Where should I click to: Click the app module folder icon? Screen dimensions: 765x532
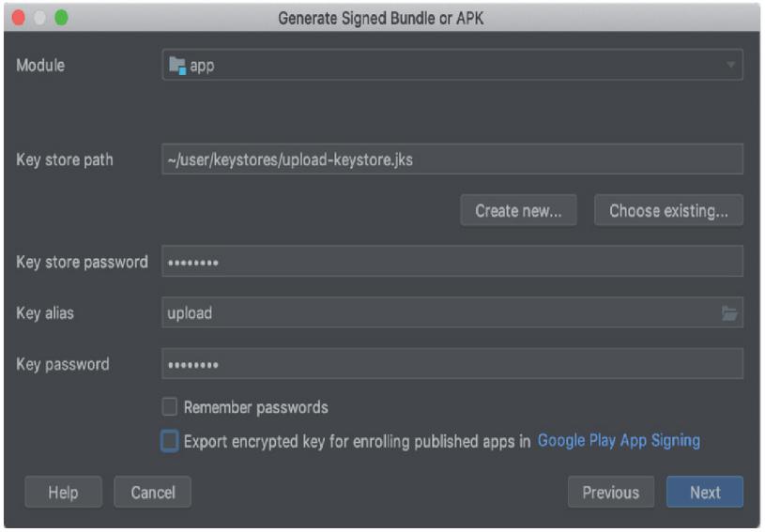click(x=177, y=66)
